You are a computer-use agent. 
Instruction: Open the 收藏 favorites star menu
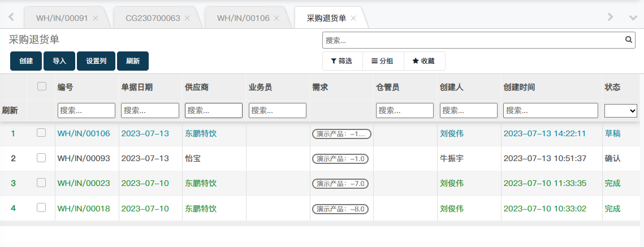click(x=423, y=61)
